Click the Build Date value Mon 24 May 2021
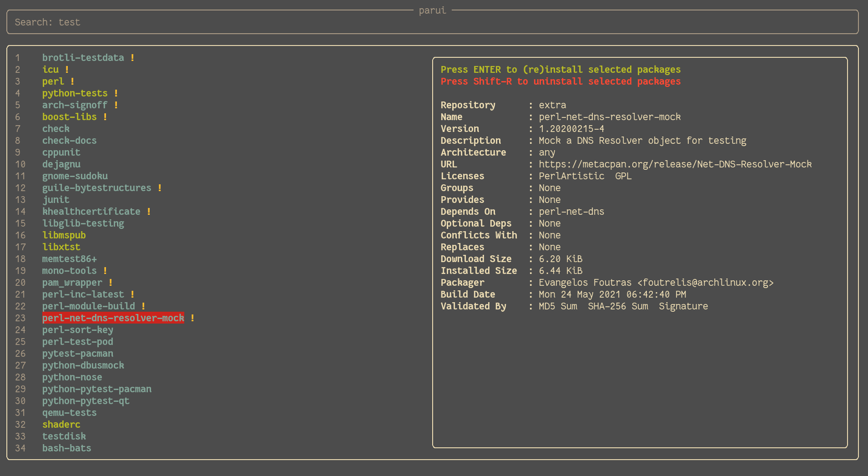Viewport: 868px width, 476px height. click(612, 294)
